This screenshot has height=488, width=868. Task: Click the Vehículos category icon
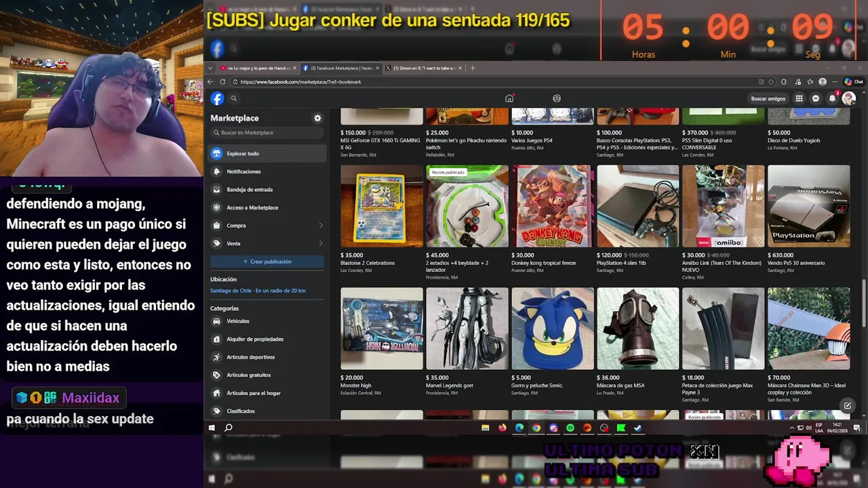[x=216, y=321]
